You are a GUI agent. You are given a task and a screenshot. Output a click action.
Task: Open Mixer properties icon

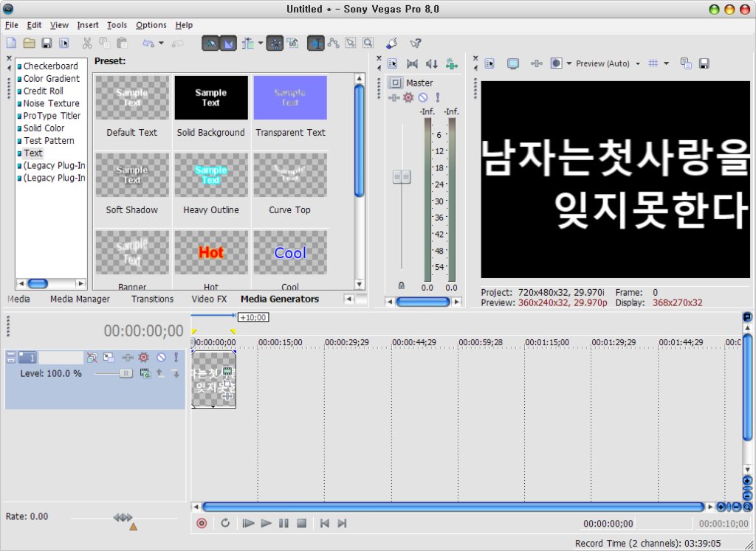(x=393, y=63)
